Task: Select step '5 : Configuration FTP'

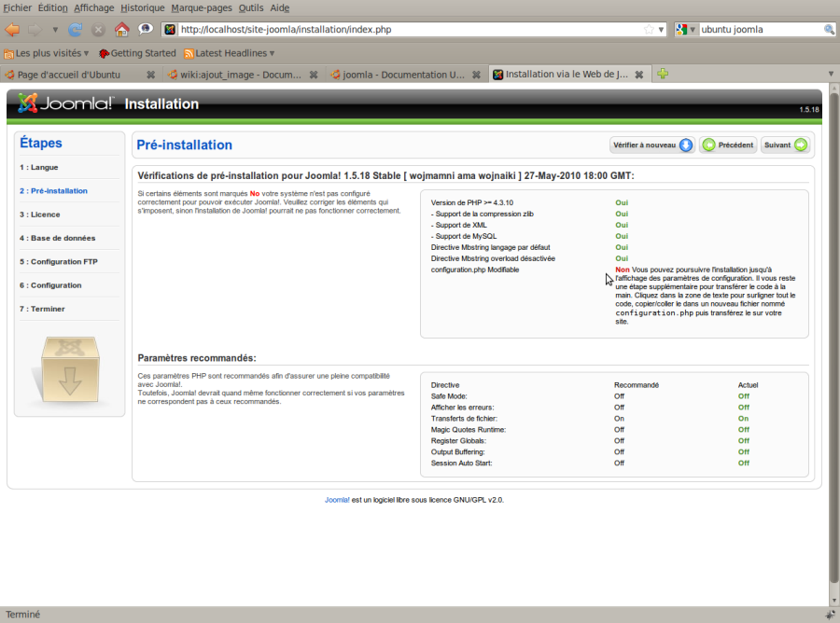Action: pyautogui.click(x=59, y=262)
